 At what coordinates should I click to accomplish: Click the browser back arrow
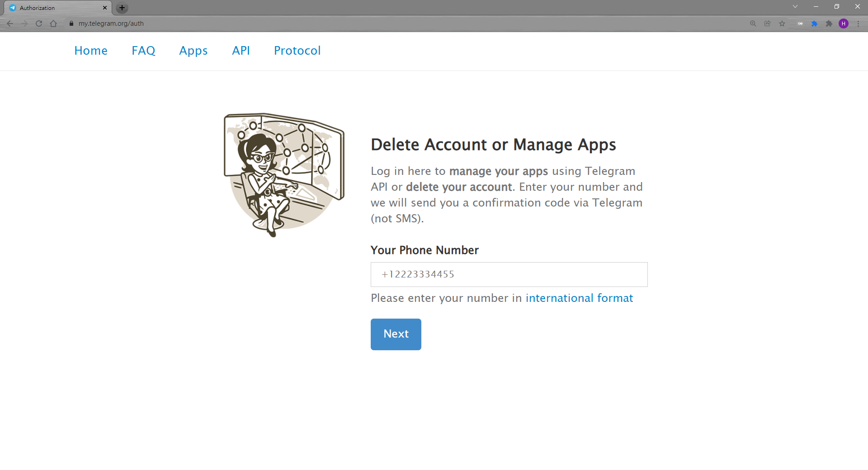pyautogui.click(x=10, y=23)
